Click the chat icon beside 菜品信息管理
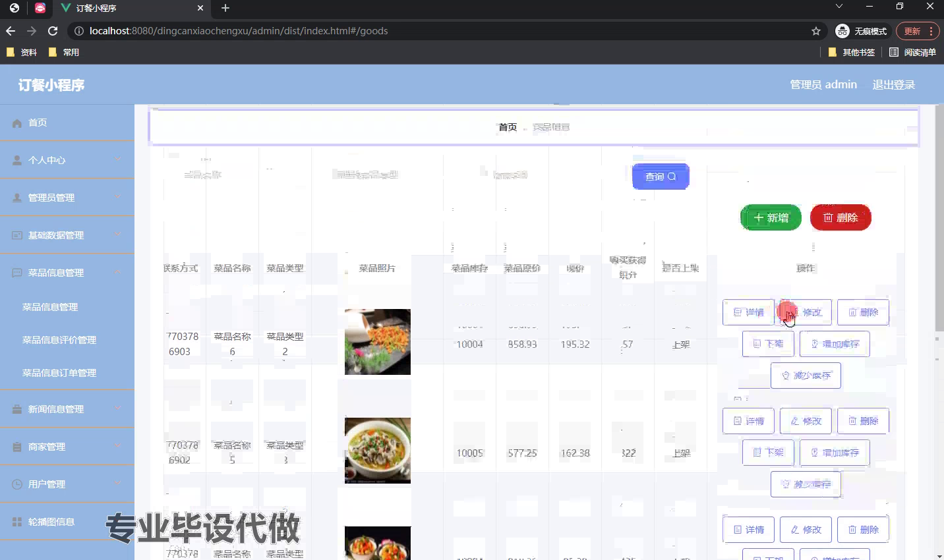This screenshot has width=944, height=560. point(17,273)
